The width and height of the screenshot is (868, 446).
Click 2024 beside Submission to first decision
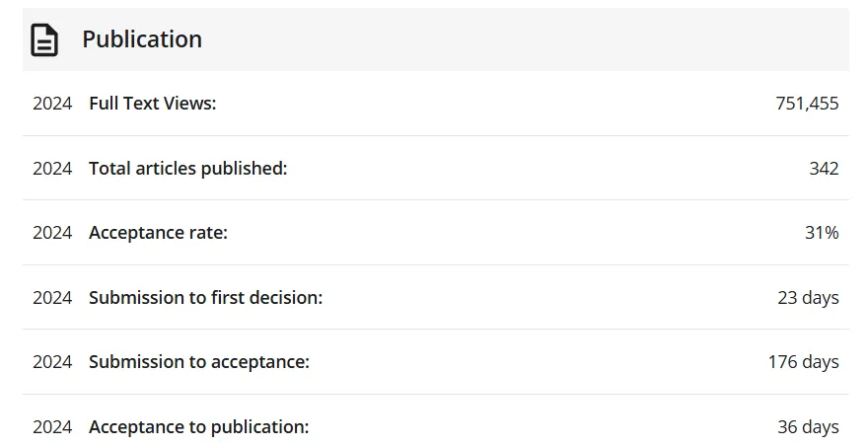click(52, 298)
